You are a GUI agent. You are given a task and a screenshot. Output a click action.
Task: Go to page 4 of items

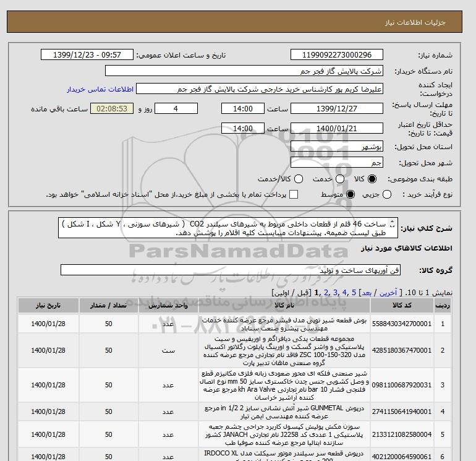pos(344,293)
